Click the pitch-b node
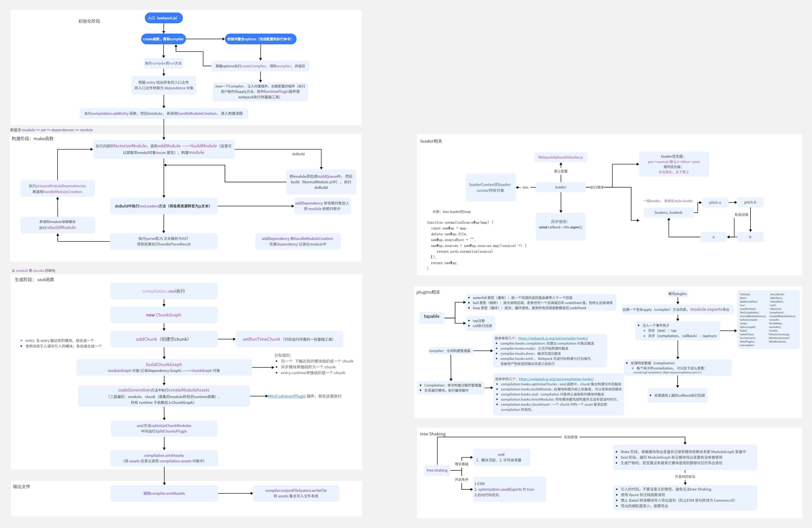812x528 pixels. pos(750,202)
